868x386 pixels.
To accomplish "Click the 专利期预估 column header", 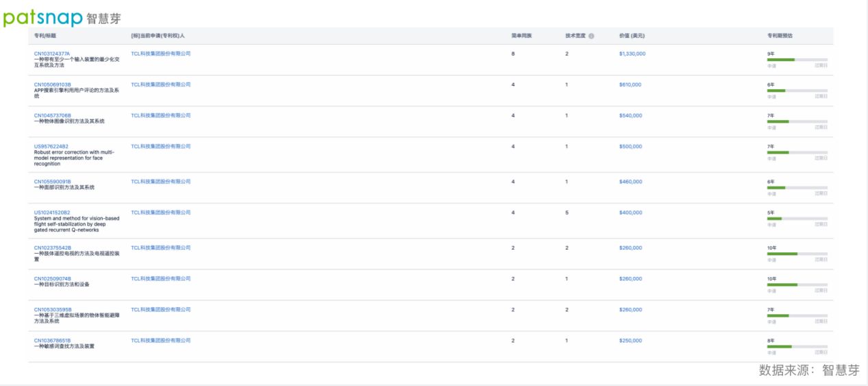I will (x=780, y=36).
